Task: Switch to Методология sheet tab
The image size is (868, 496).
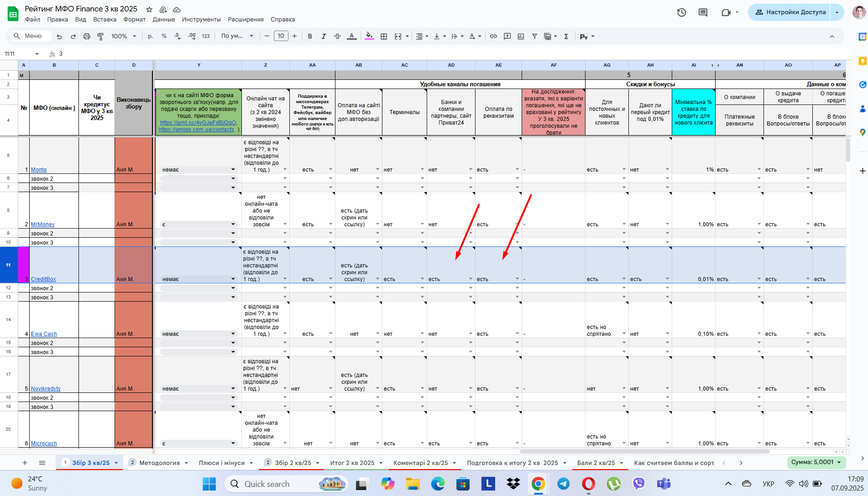Action: [x=159, y=463]
